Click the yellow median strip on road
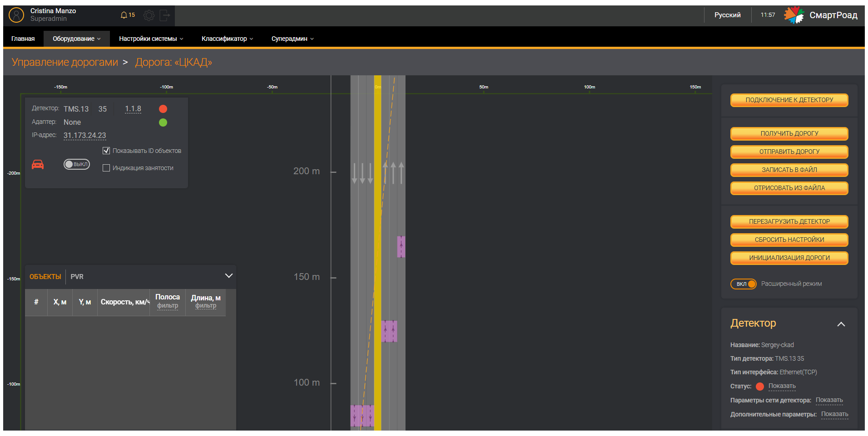The image size is (868, 436). coord(377,253)
